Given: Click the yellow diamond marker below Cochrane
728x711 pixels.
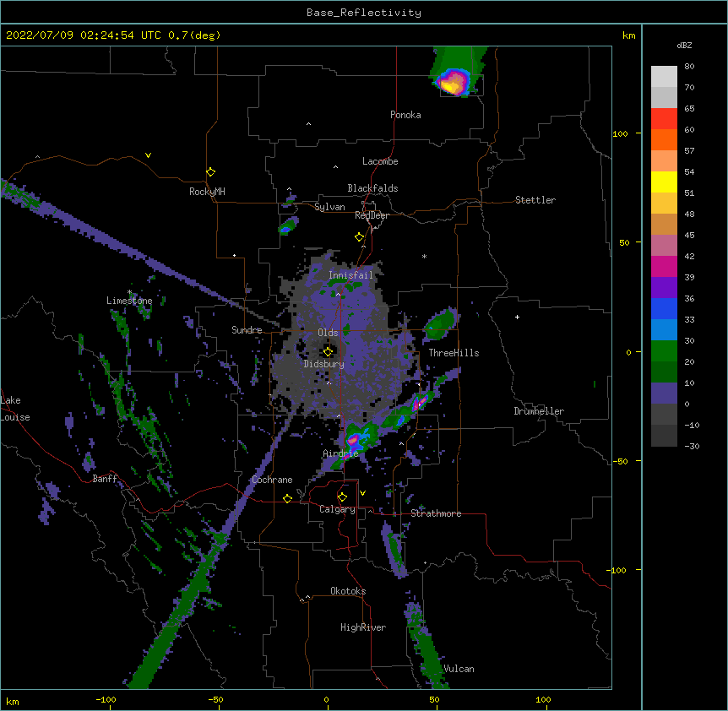Looking at the screenshot, I should (287, 498).
